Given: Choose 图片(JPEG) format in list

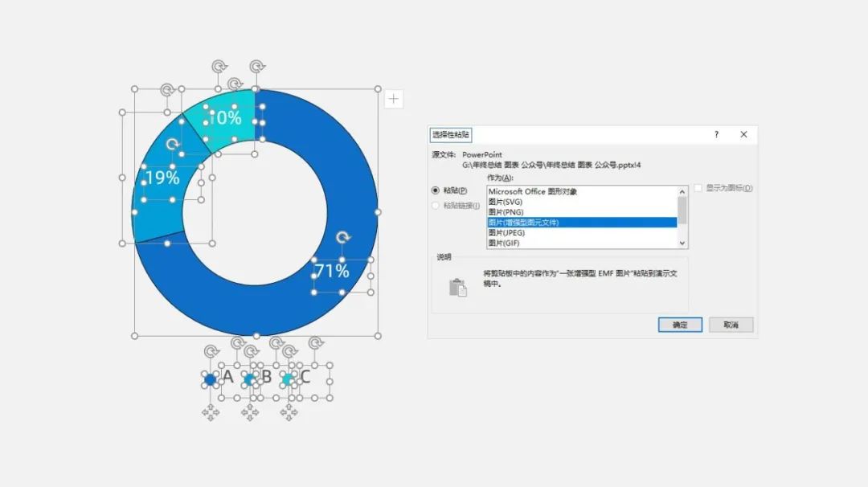Looking at the screenshot, I should 581,233.
